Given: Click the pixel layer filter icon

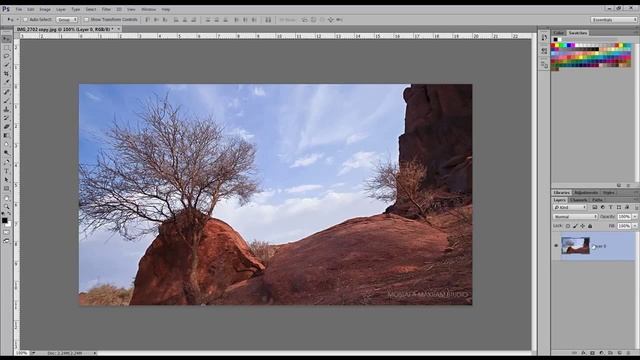Looking at the screenshot, I should coord(595,207).
